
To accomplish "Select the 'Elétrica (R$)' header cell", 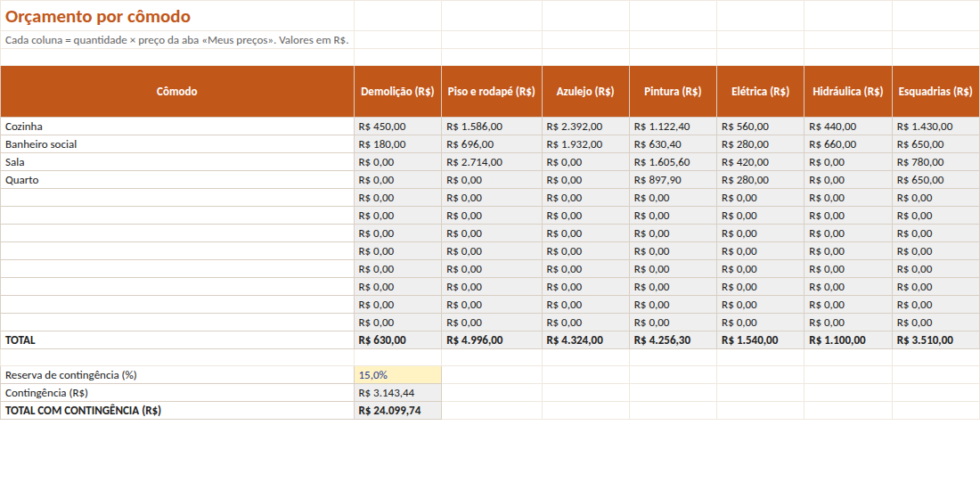I will tap(761, 91).
